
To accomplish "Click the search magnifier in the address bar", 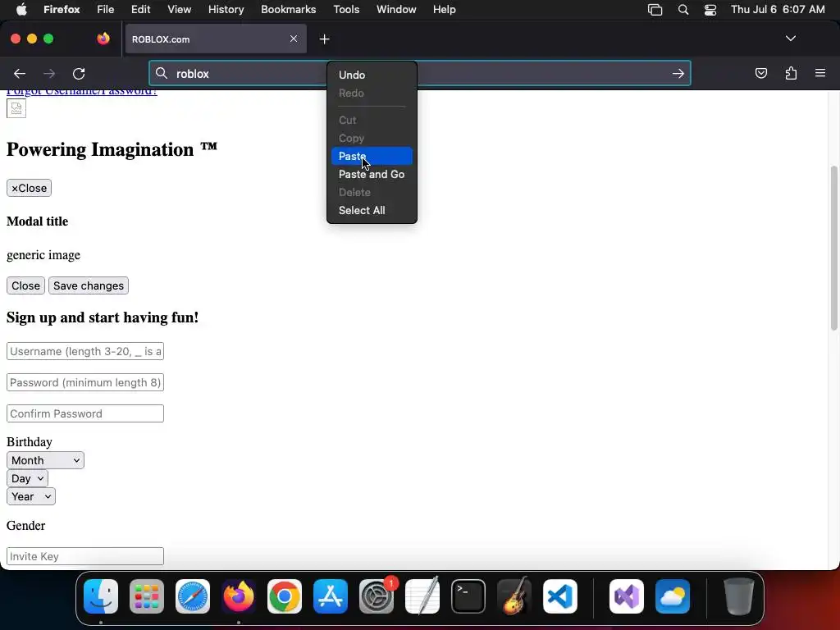I will point(162,73).
